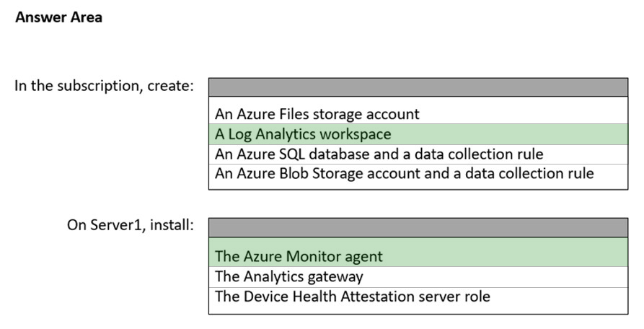Open the Server1 install dropdown bar

click(418, 228)
